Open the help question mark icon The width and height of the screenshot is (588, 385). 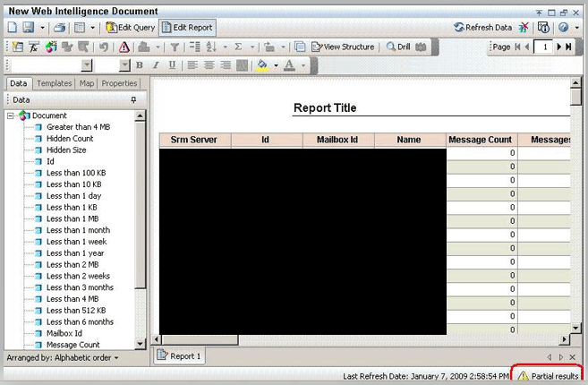563,28
